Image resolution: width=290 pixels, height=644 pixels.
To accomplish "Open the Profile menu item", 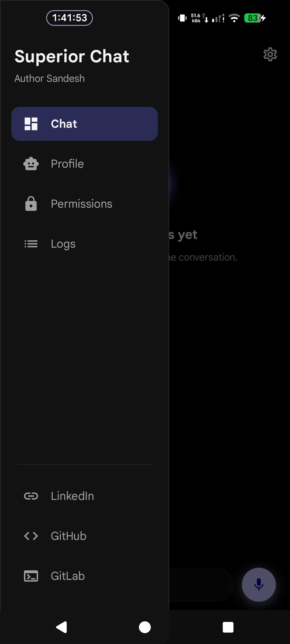I will click(x=85, y=164).
